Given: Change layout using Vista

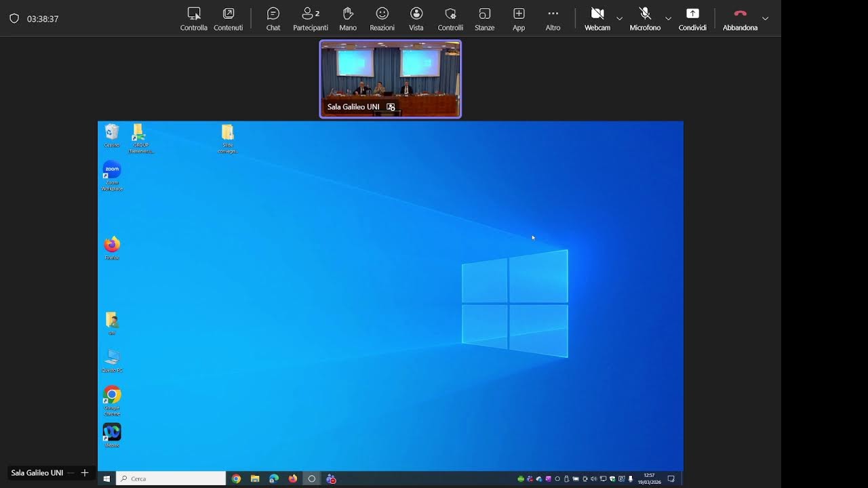Looking at the screenshot, I should 416,19.
